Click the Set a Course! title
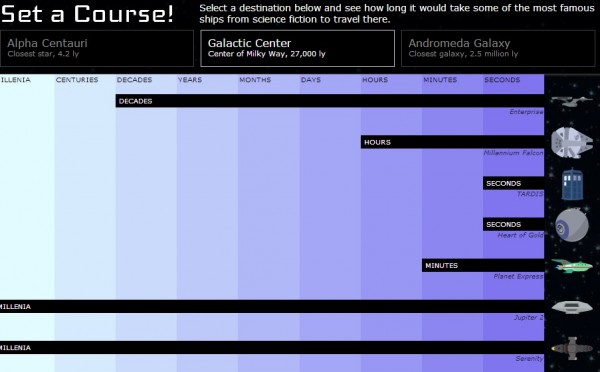The width and height of the screenshot is (600, 372). pyautogui.click(x=87, y=14)
